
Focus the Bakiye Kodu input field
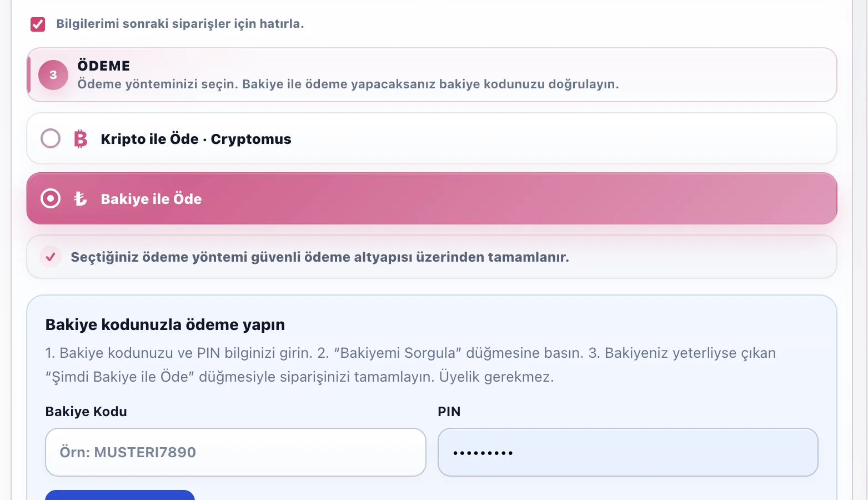pyautogui.click(x=235, y=452)
